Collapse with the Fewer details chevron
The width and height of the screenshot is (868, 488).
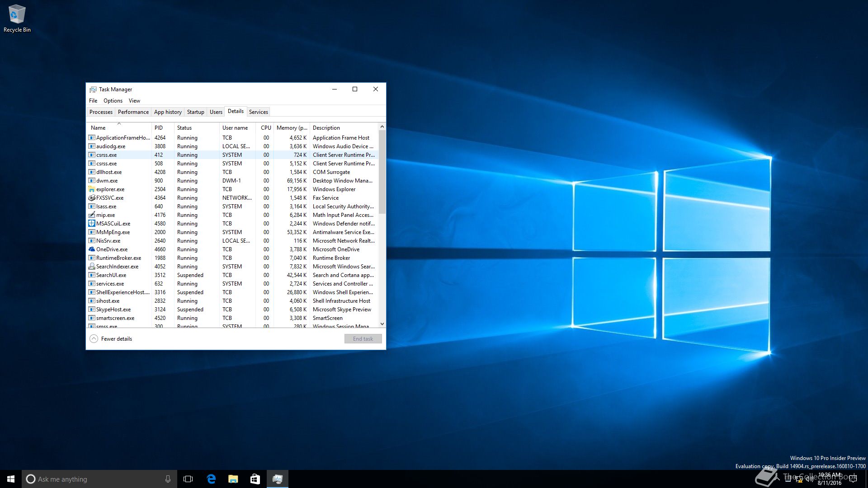[94, 339]
